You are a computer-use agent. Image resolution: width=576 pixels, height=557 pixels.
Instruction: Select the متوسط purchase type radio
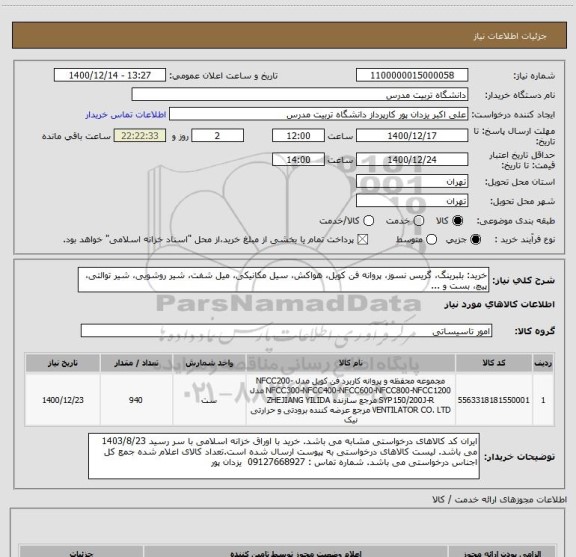pos(431,240)
